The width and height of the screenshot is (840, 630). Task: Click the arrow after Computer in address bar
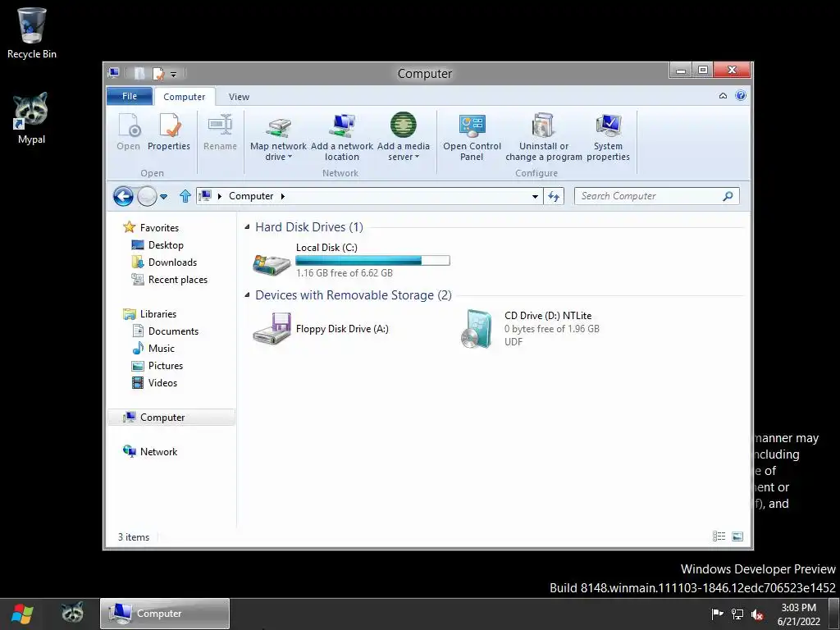tap(283, 196)
